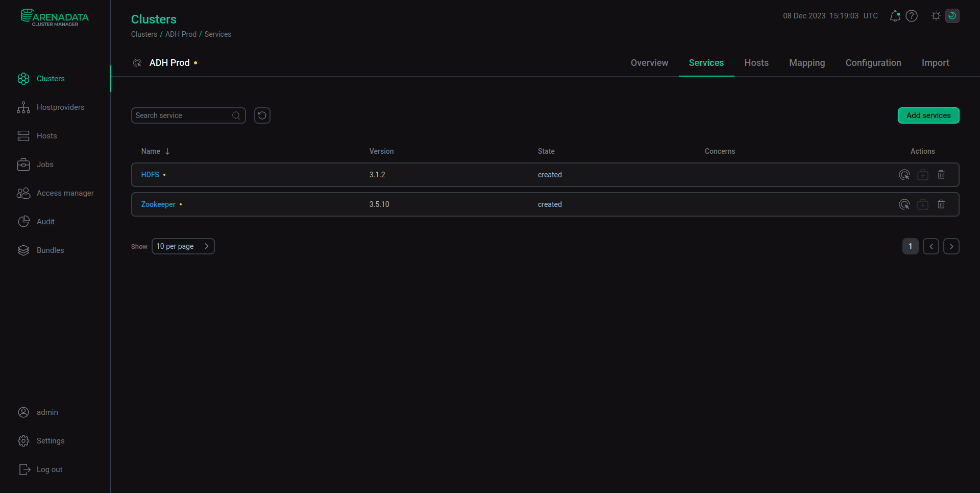Go to the next page

click(951, 246)
